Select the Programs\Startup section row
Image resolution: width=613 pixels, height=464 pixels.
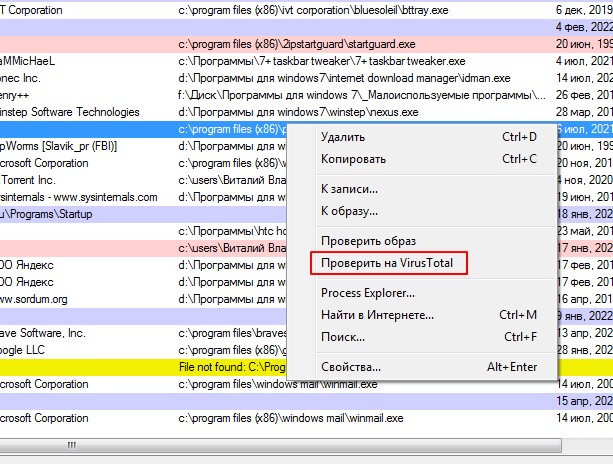click(143, 214)
